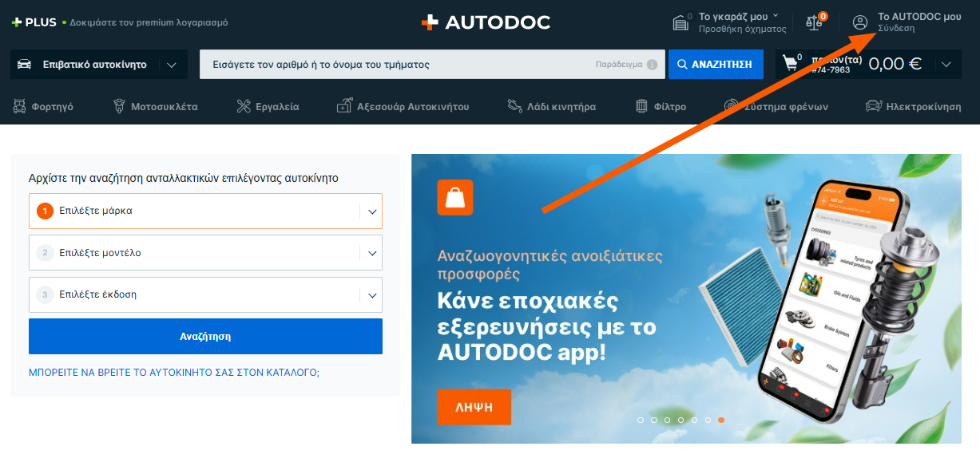The height and width of the screenshot is (466, 980).
Task: Click the brake disc icon
Action: pyautogui.click(x=731, y=106)
